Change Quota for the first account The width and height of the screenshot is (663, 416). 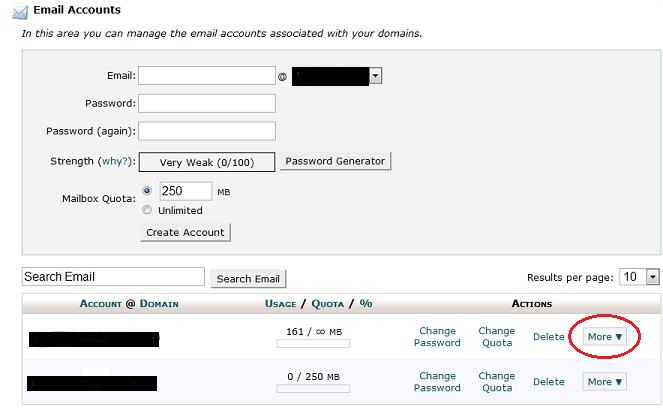point(496,337)
